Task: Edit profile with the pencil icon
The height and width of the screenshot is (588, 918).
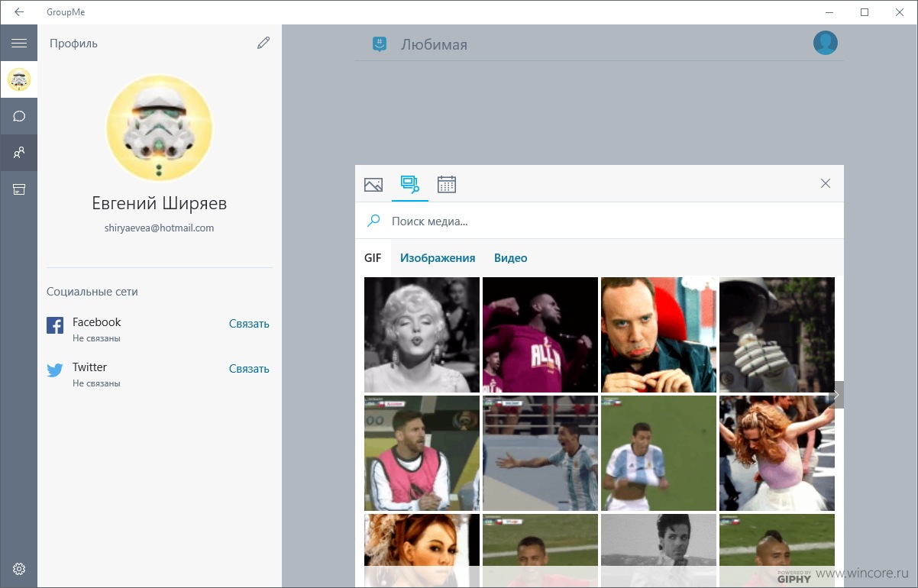Action: point(263,44)
